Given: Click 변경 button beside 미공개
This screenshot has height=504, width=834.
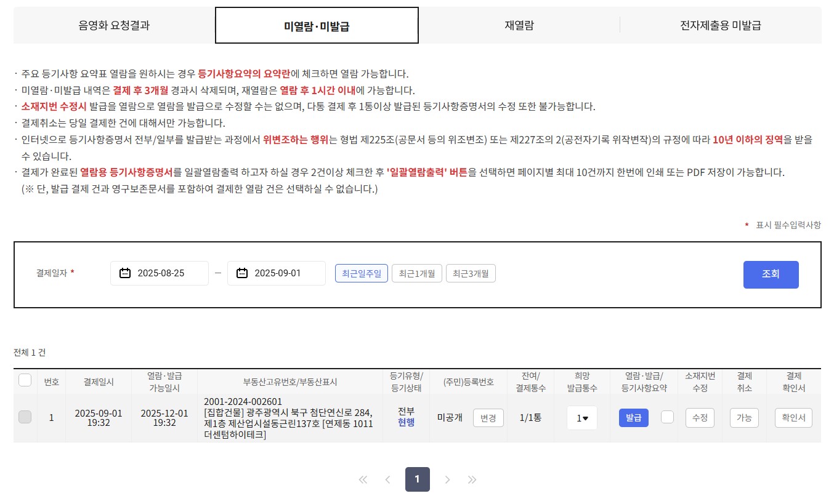Looking at the screenshot, I should click(488, 418).
